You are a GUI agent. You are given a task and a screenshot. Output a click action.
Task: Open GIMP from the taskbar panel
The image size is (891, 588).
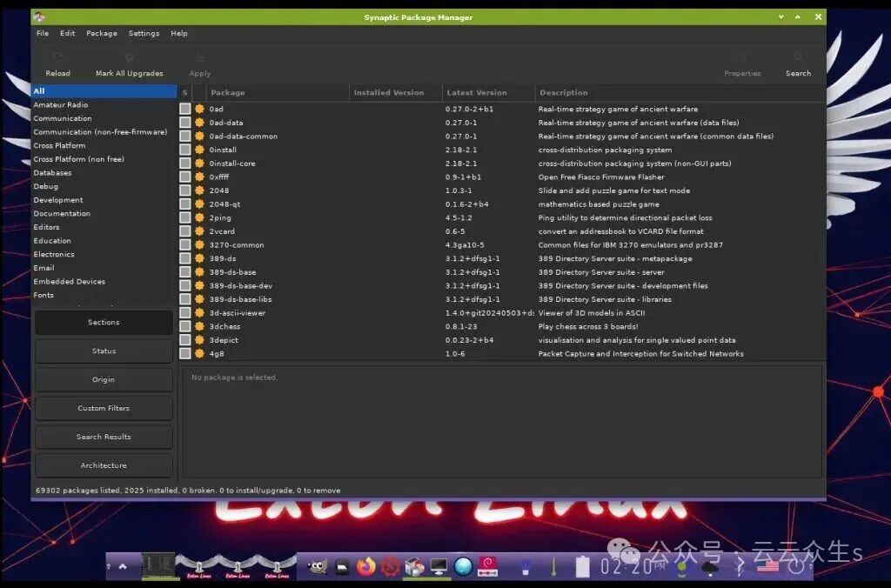tap(318, 566)
